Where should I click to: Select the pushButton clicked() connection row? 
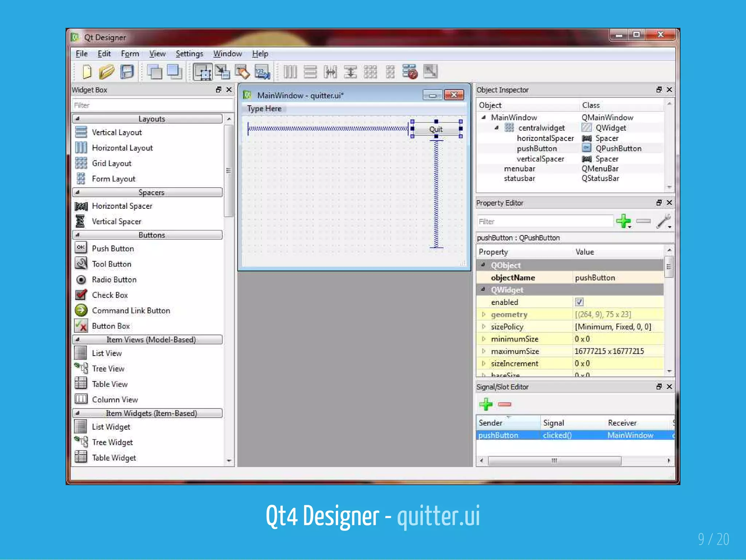[575, 435]
